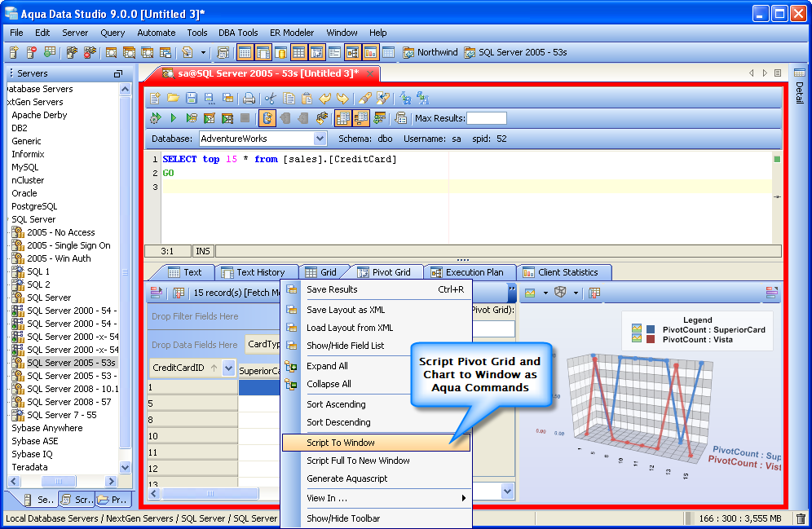The width and height of the screenshot is (812, 529).
Task: Click the Servers panel horizontal scrollbar thumb
Action: pos(59,482)
